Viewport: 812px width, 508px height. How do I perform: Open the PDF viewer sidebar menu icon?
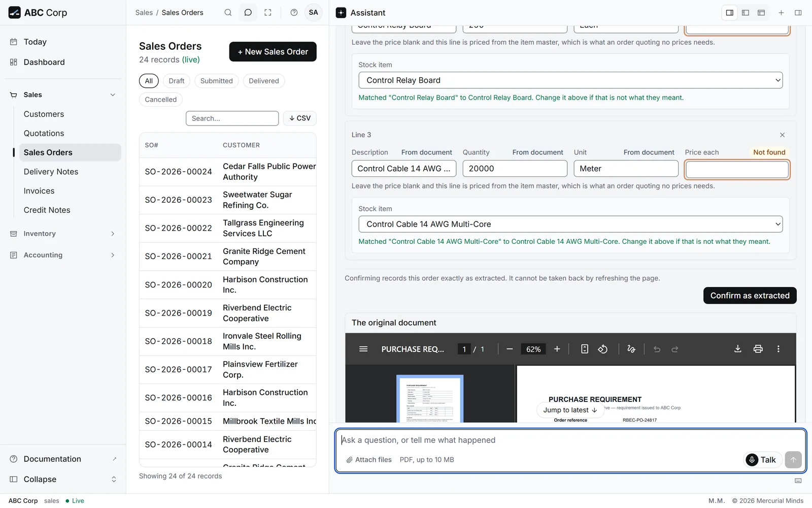[363, 349]
